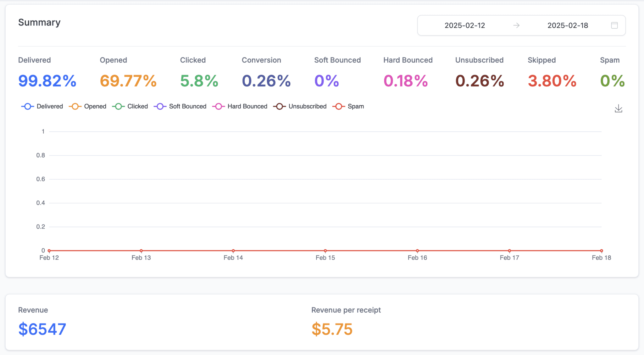Click Revenue per receipt $5.75 value
Image resolution: width=644 pixels, height=355 pixels.
click(332, 329)
